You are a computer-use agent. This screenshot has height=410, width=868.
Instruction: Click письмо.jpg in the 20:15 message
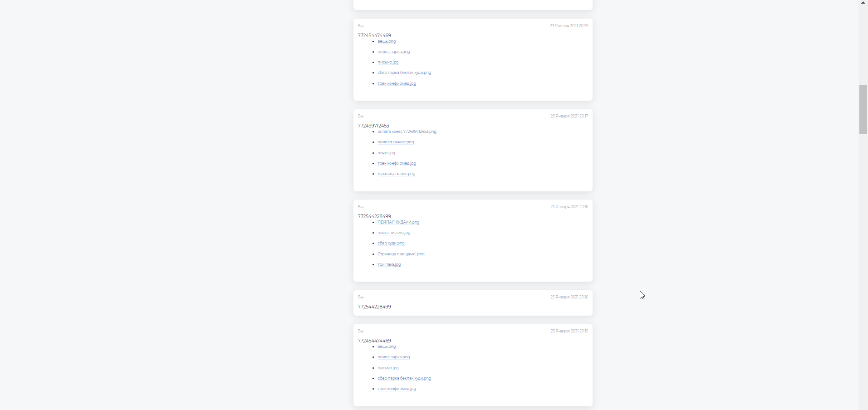point(388,368)
